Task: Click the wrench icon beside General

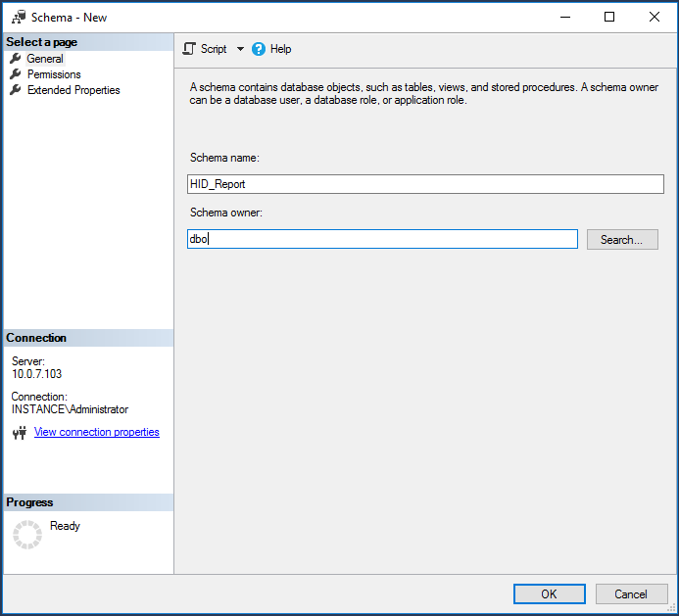Action: pos(16,59)
